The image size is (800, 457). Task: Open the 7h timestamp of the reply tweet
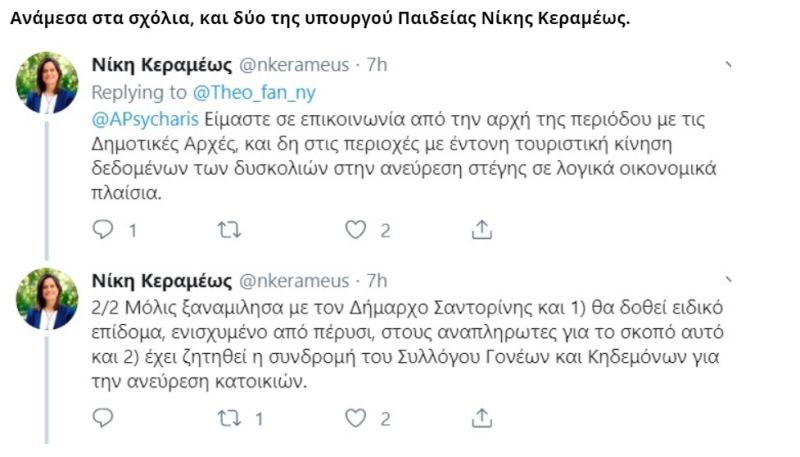pyautogui.click(x=376, y=66)
